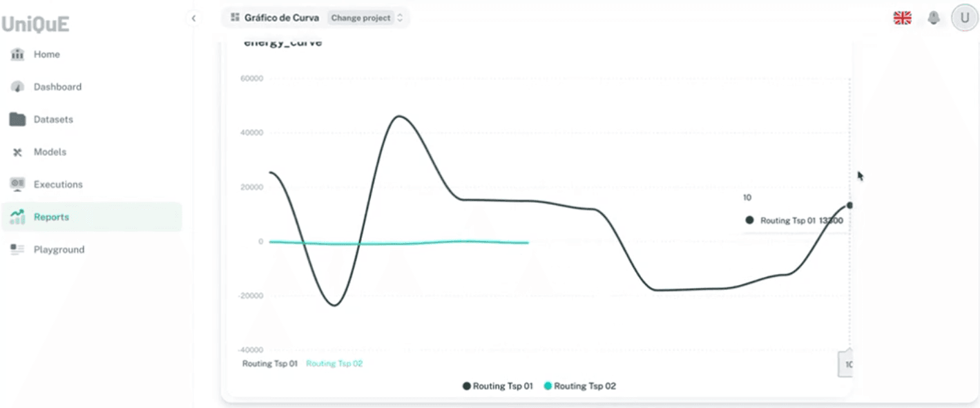Click the Home icon in the sidebar
Image resolution: width=980 pixels, height=408 pixels.
point(18,55)
